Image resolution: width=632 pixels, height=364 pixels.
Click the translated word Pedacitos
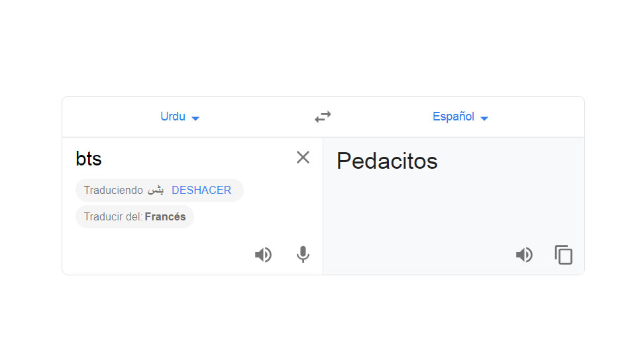coord(387,161)
